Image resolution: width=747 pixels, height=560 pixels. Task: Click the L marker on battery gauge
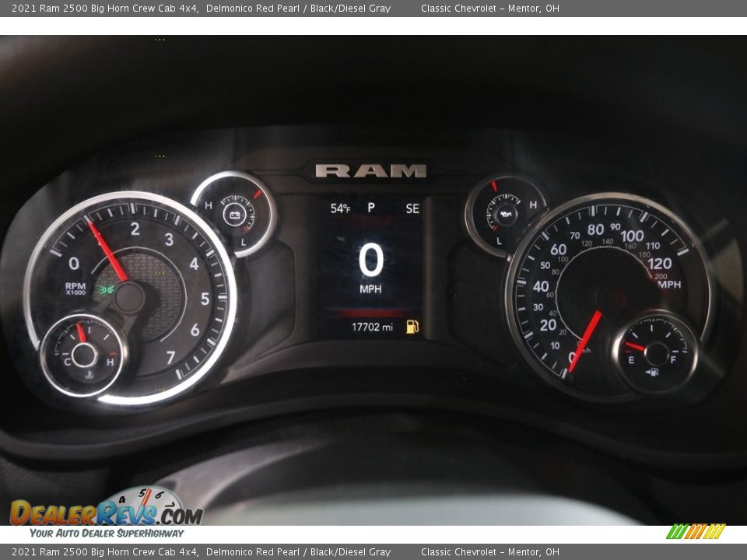pyautogui.click(x=243, y=242)
